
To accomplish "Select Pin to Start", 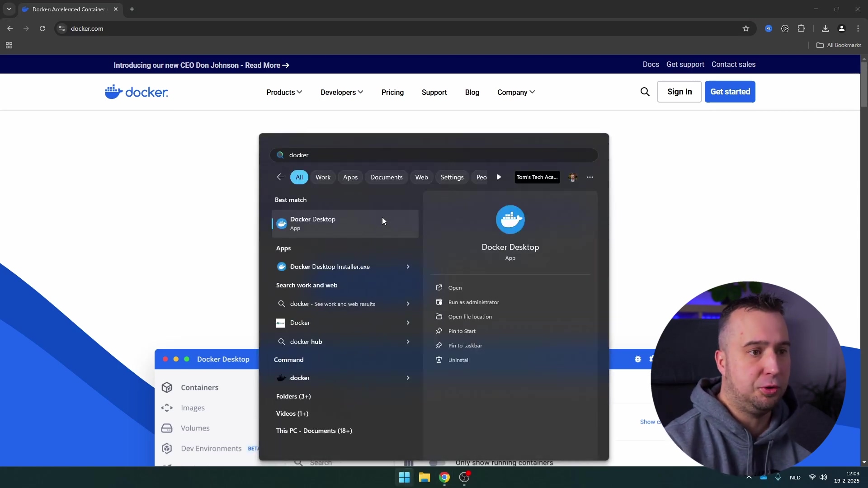I will coord(462,331).
